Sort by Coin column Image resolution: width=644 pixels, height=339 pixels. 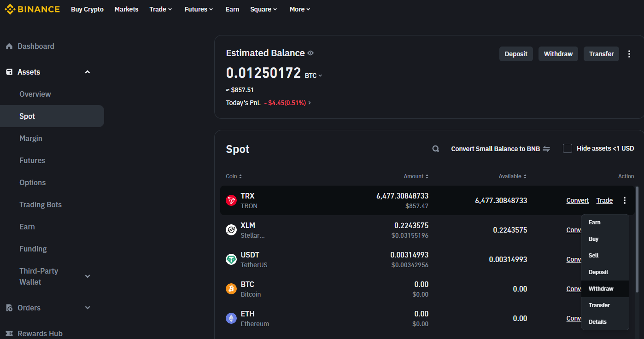coord(234,176)
